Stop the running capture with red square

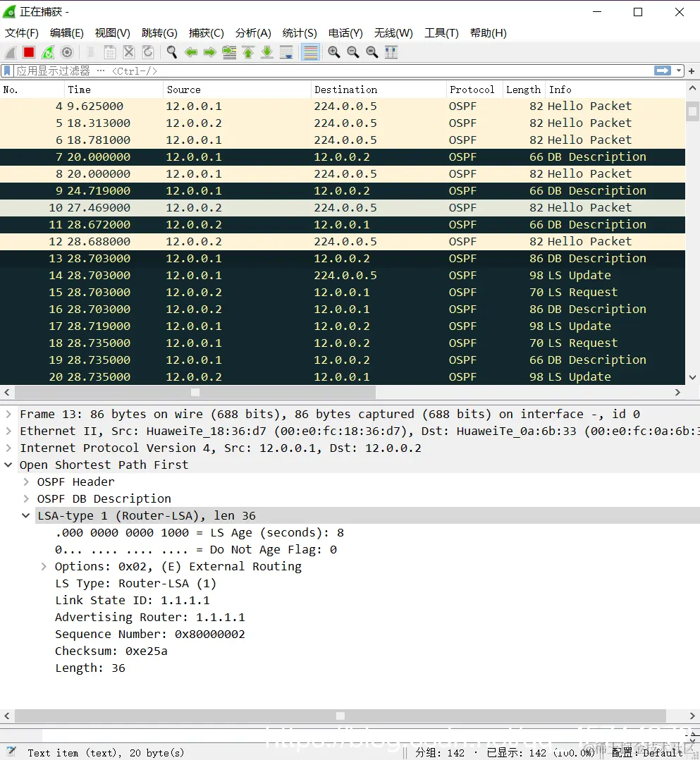coord(29,52)
